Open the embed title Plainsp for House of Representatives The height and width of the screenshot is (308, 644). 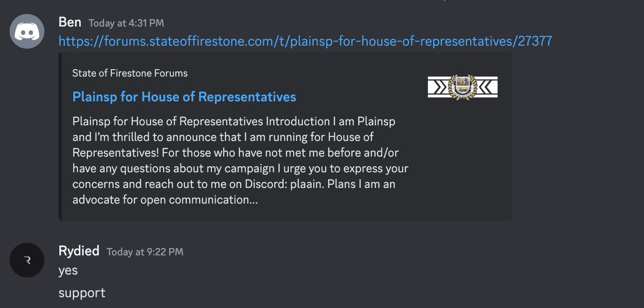[184, 97]
